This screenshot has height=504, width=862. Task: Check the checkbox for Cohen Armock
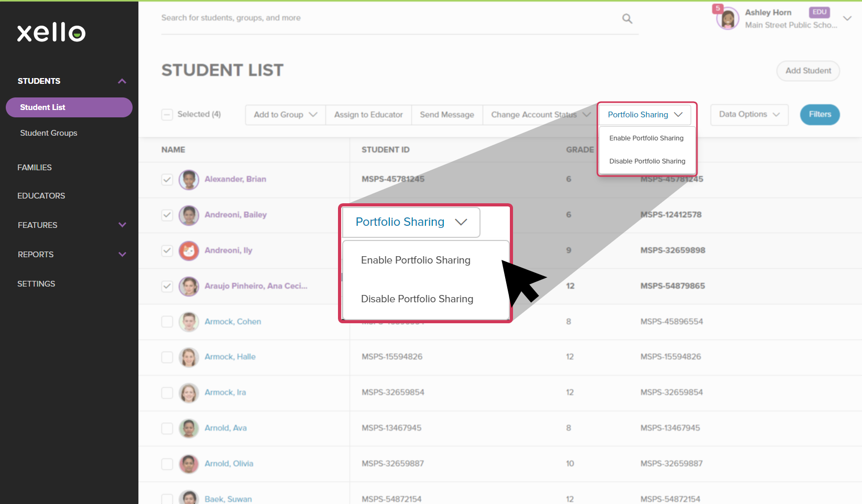pos(167,321)
